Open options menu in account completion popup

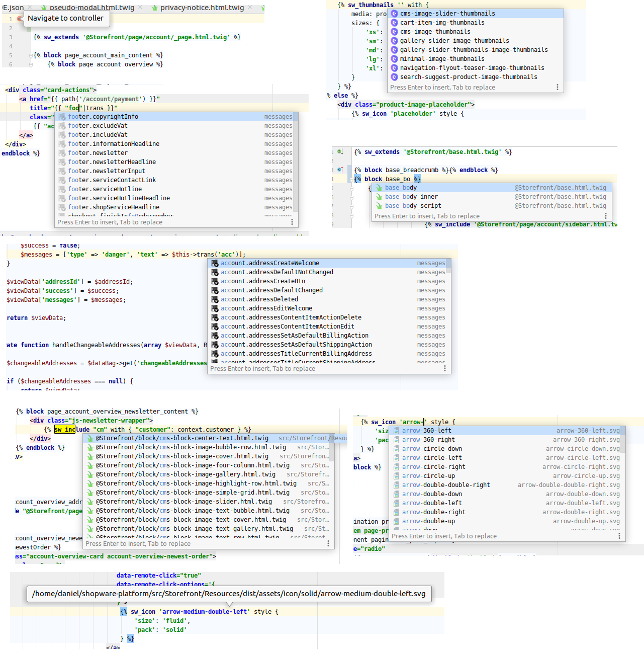(x=445, y=369)
